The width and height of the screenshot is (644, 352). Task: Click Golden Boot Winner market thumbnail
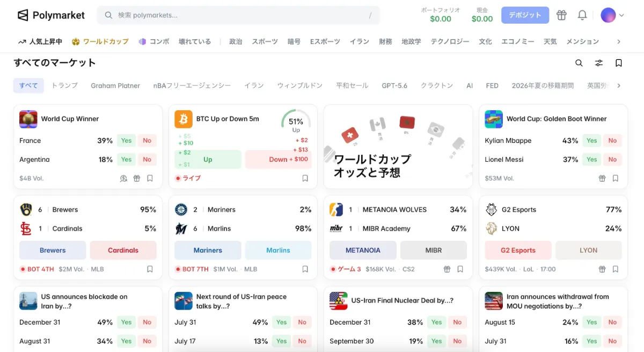tap(494, 119)
